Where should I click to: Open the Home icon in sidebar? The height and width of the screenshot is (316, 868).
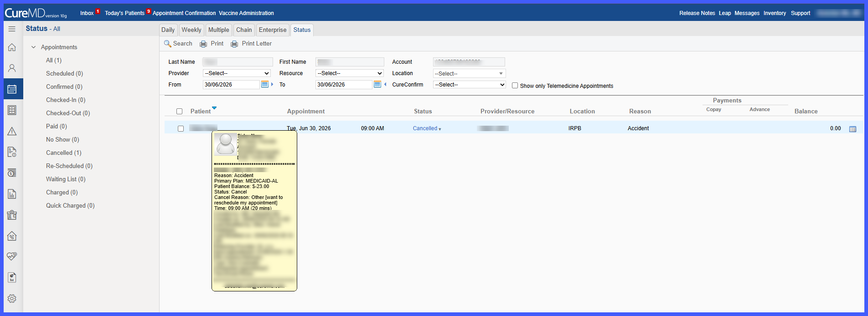point(12,47)
